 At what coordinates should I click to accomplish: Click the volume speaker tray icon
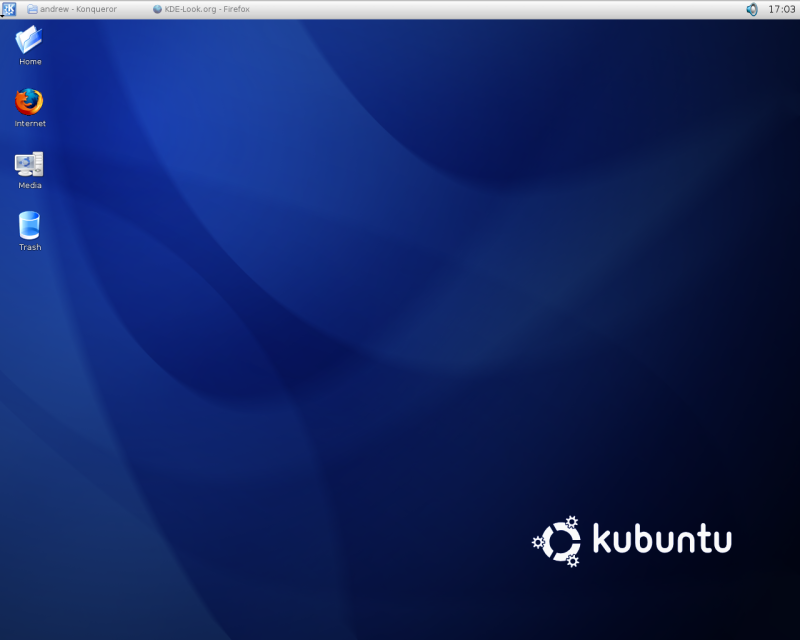point(752,9)
